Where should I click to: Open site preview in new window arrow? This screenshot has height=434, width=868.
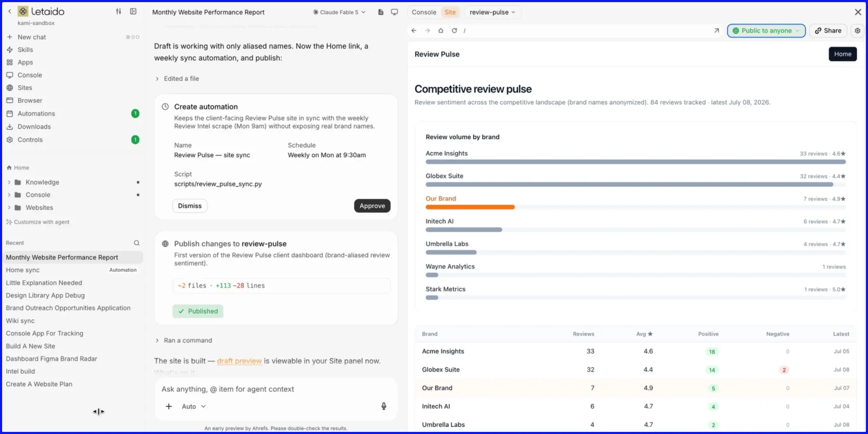coord(716,30)
